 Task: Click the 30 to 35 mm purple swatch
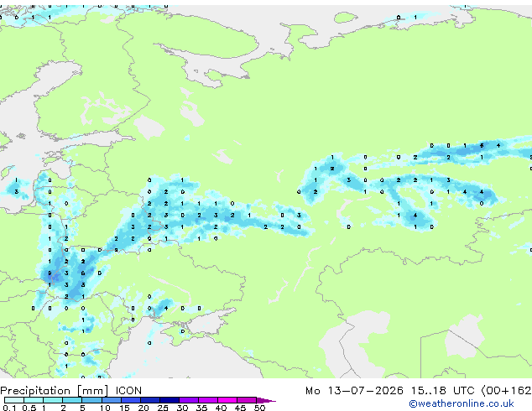(x=188, y=400)
